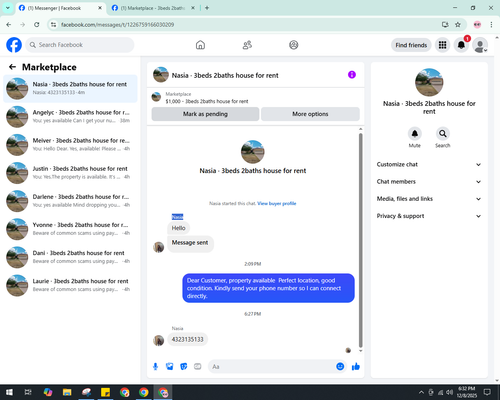The height and width of the screenshot is (400, 500).
Task: Open Dani conversation
Action: (70, 257)
